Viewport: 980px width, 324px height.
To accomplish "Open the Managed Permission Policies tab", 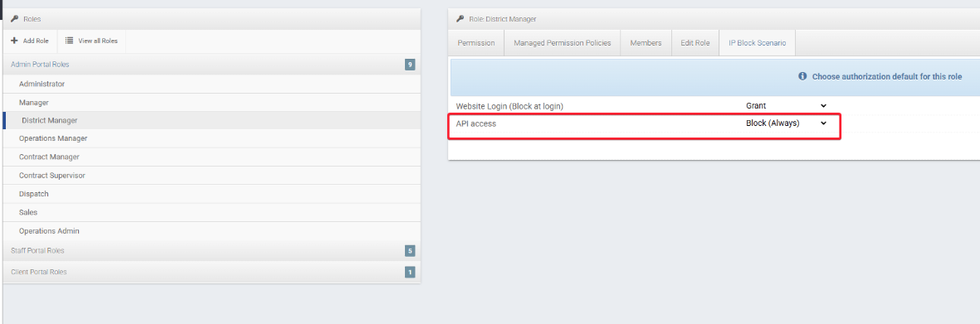I will point(562,43).
